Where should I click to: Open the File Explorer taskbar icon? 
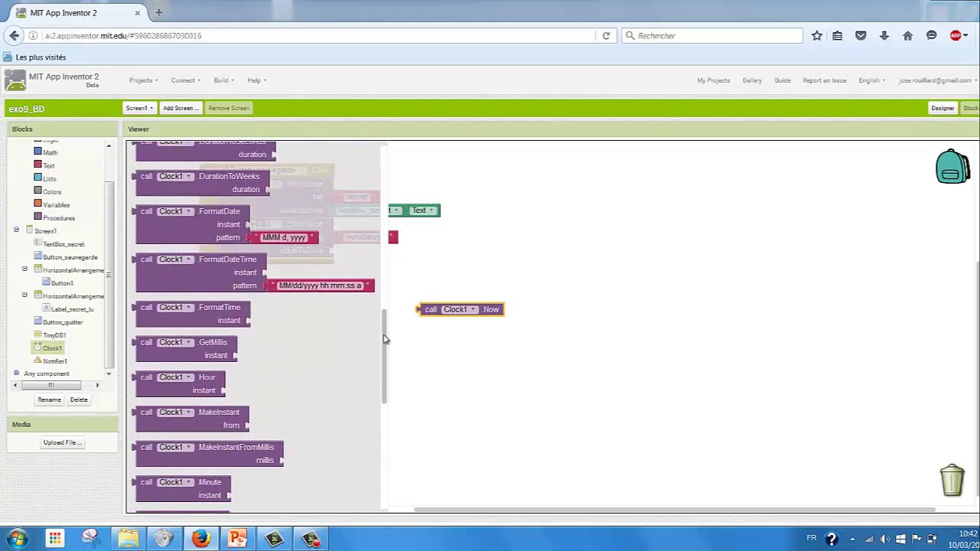pos(128,539)
